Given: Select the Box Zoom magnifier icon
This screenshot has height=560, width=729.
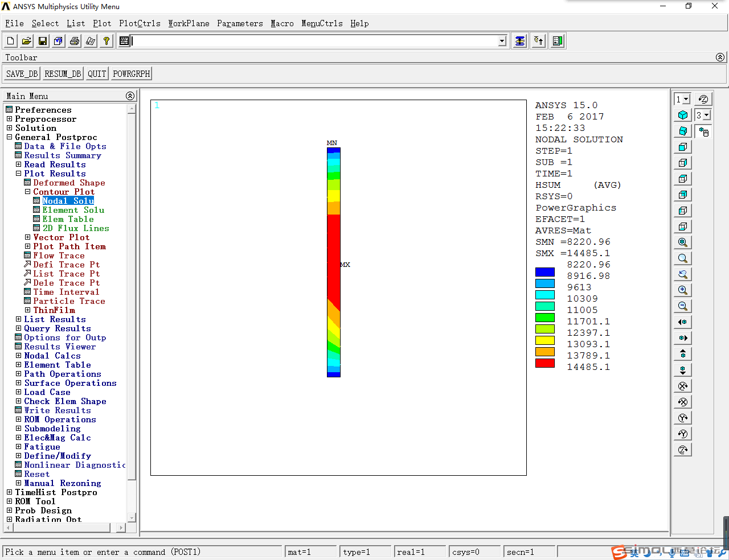Looking at the screenshot, I should [683, 258].
